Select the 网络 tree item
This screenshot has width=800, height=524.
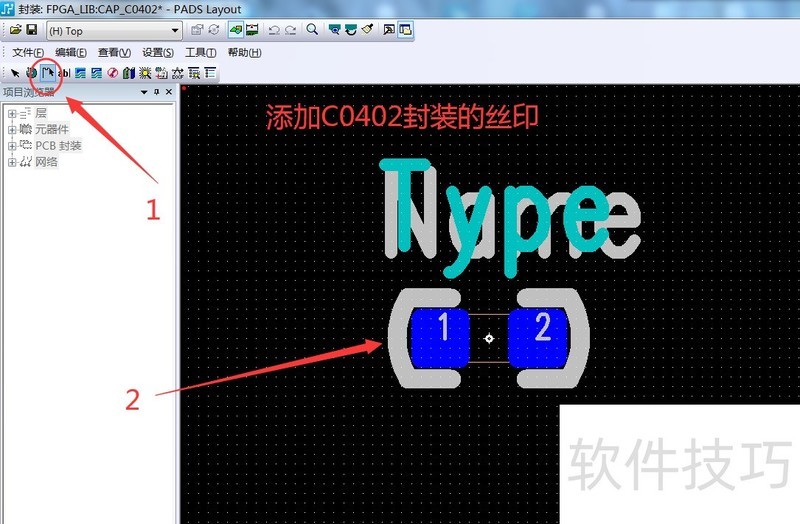click(47, 162)
